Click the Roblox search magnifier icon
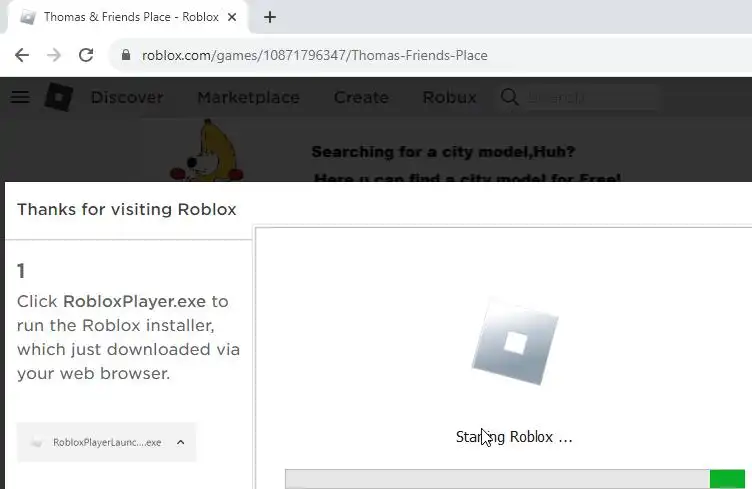The image size is (752, 489). coord(509,97)
